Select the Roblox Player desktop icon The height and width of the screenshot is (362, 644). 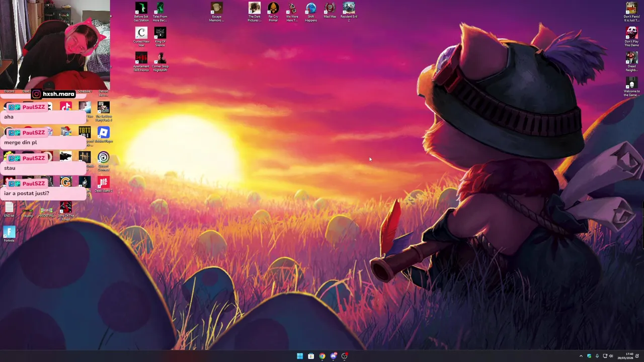[x=103, y=136]
